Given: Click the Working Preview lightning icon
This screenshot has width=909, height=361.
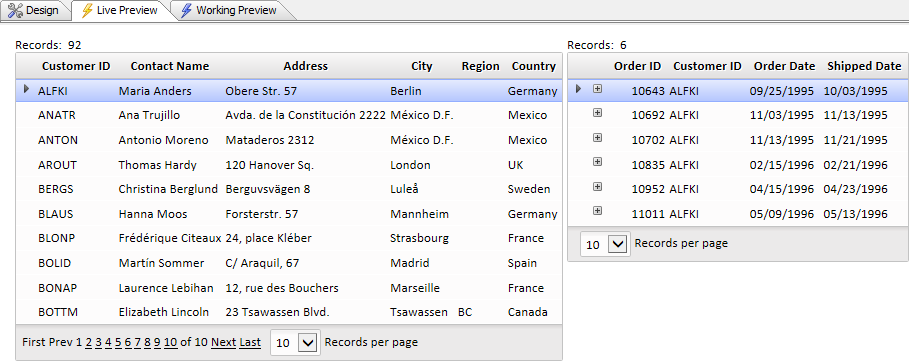Looking at the screenshot, I should (x=186, y=10).
